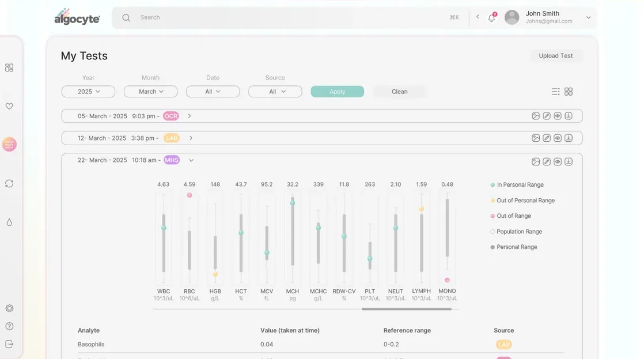Click the Source column header
This screenshot has height=359, width=644.
coord(504,331)
